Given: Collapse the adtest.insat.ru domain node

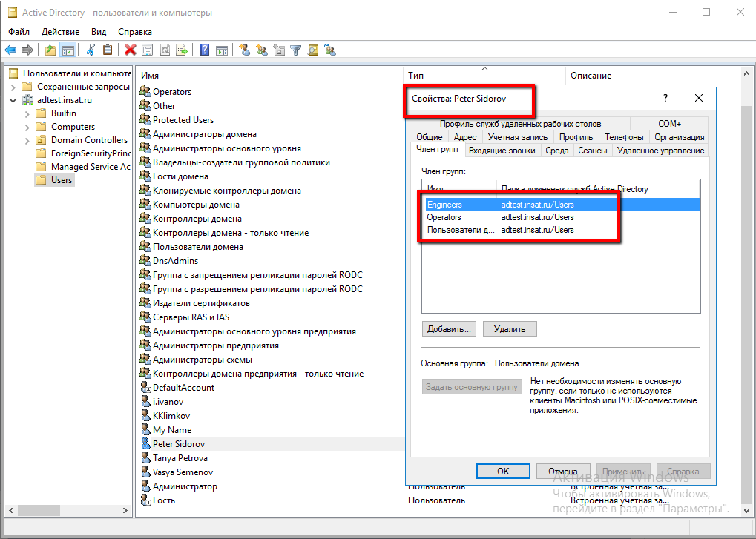Looking at the screenshot, I should tap(13, 100).
